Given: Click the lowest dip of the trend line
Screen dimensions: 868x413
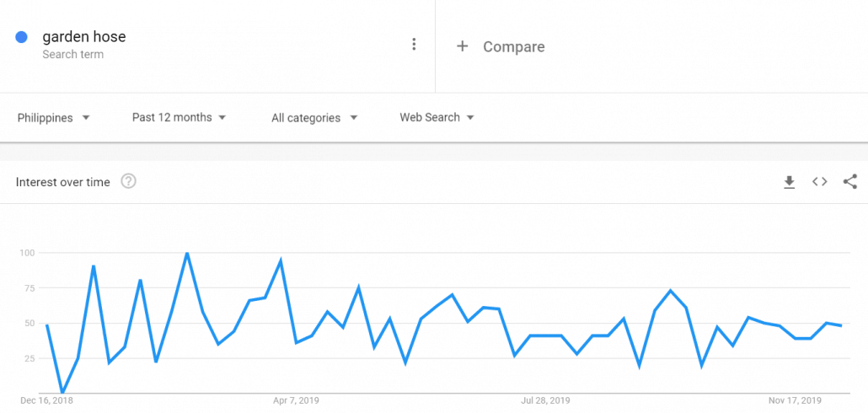Looking at the screenshot, I should pyautogui.click(x=62, y=393).
